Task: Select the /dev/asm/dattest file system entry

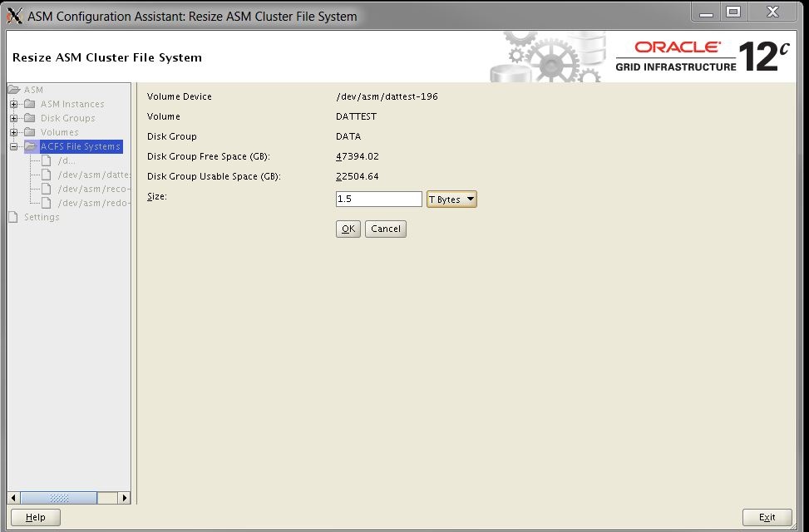Action: (94, 175)
